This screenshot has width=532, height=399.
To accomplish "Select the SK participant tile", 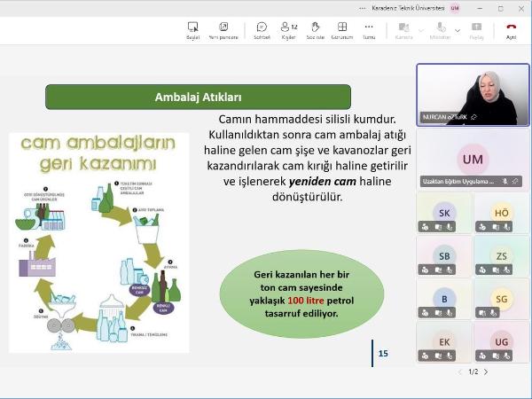I will click(443, 213).
